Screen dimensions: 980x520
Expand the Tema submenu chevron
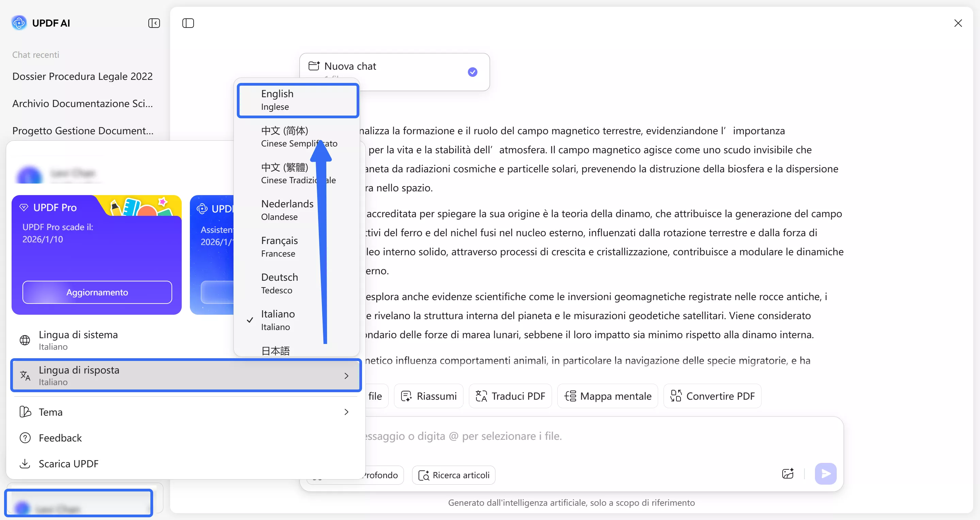click(346, 412)
